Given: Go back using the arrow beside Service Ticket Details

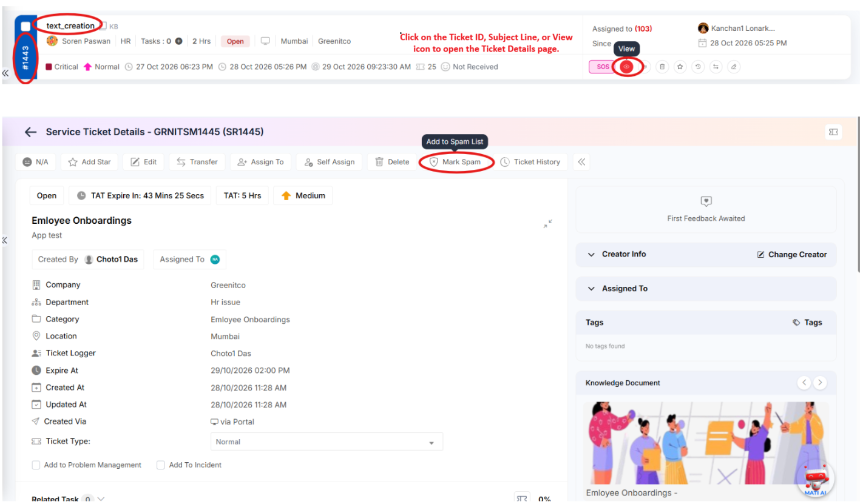Looking at the screenshot, I should pos(30,132).
